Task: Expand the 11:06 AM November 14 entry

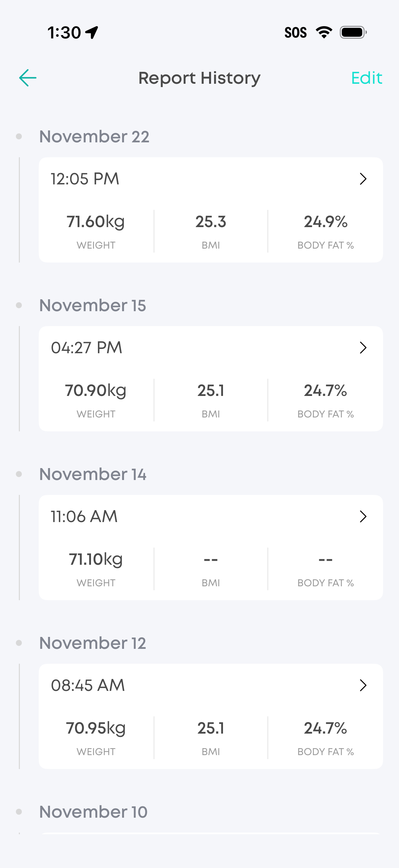Action: pos(363,516)
